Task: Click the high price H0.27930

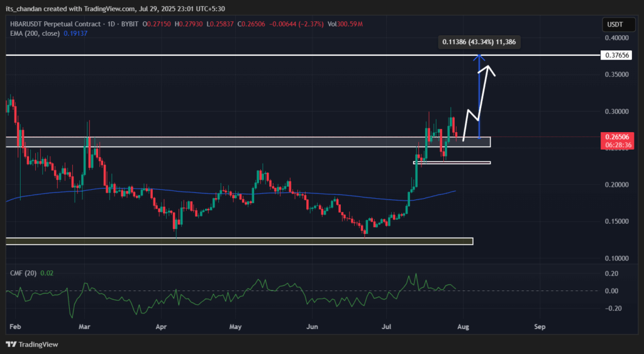Action: 189,25
